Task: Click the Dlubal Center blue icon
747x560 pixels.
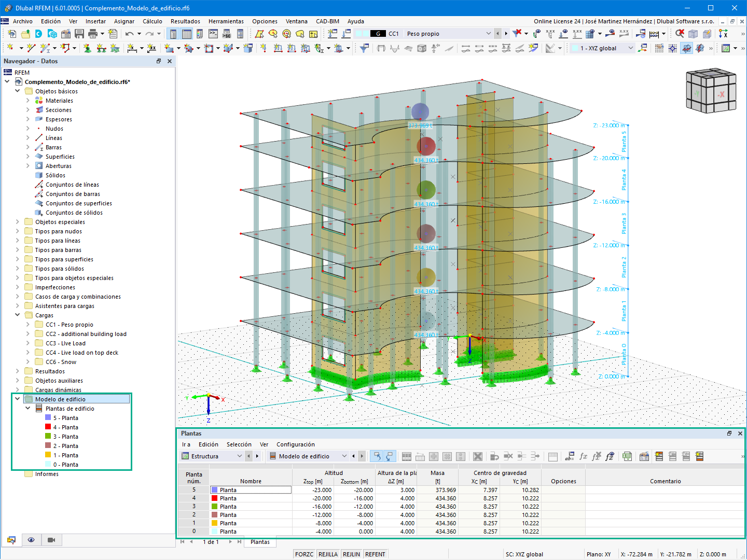Action: [x=38, y=34]
